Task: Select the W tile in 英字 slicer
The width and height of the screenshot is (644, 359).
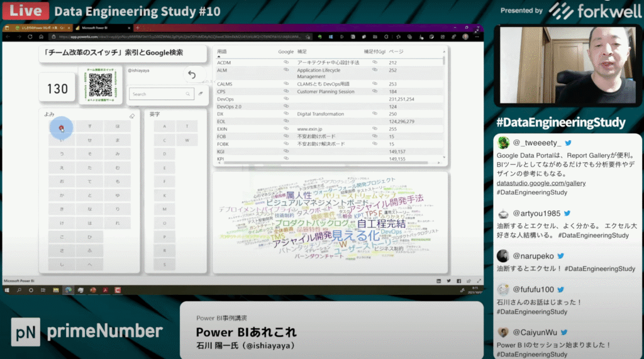Action: tap(187, 140)
